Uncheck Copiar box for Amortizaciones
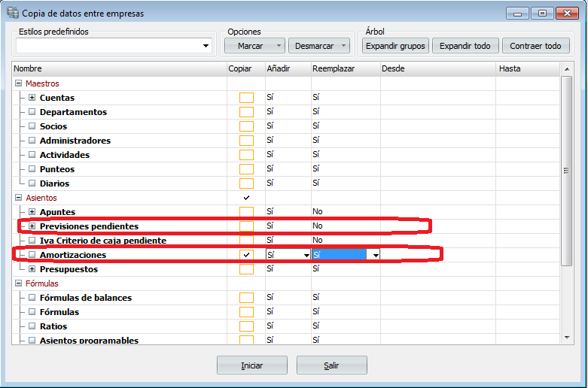This screenshot has width=588, height=388. (x=246, y=255)
